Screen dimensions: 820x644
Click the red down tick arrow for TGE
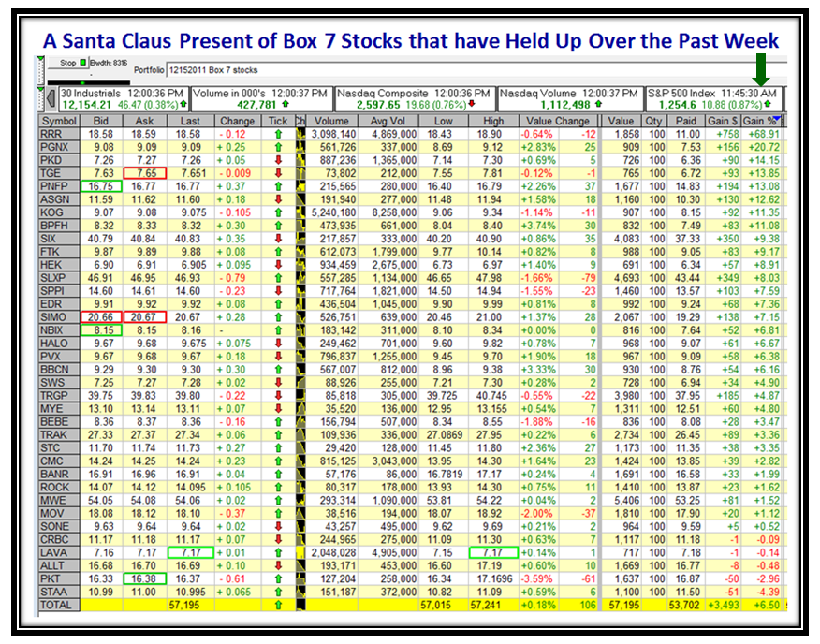pyautogui.click(x=278, y=174)
